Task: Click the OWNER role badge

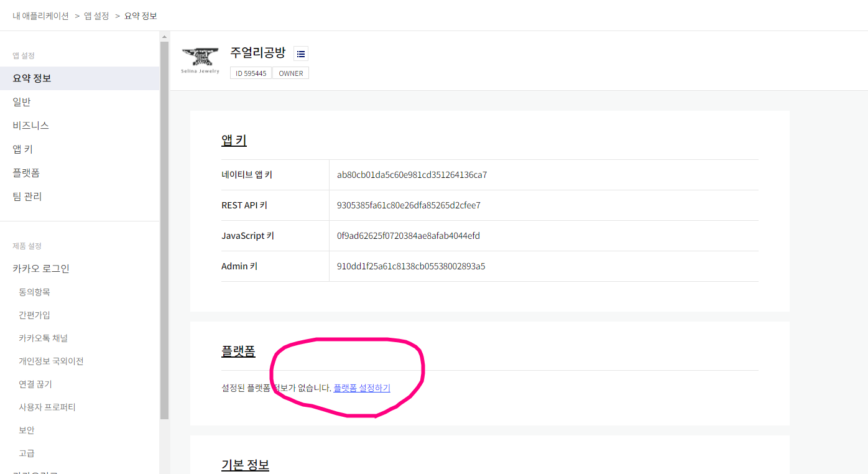Action: [290, 73]
